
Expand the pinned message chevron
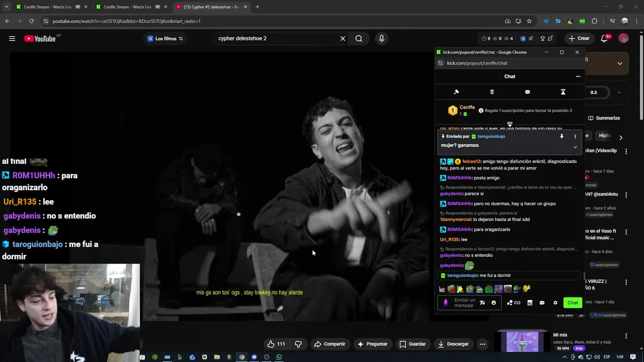575,147
